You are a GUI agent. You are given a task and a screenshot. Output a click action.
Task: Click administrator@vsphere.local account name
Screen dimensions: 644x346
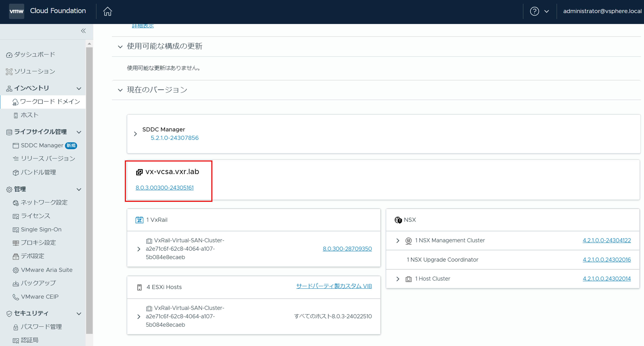602,11
